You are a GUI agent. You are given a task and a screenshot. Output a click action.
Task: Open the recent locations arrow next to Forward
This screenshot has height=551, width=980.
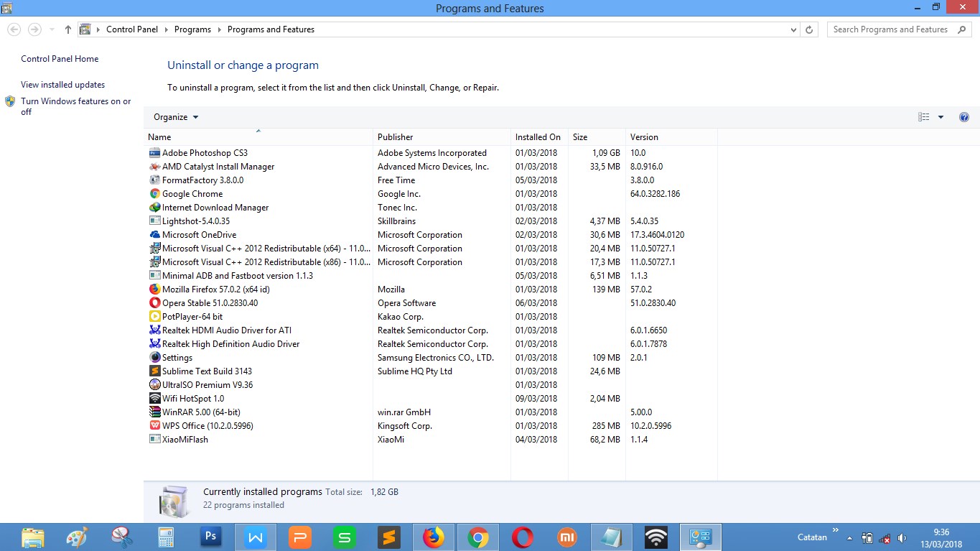tap(52, 29)
